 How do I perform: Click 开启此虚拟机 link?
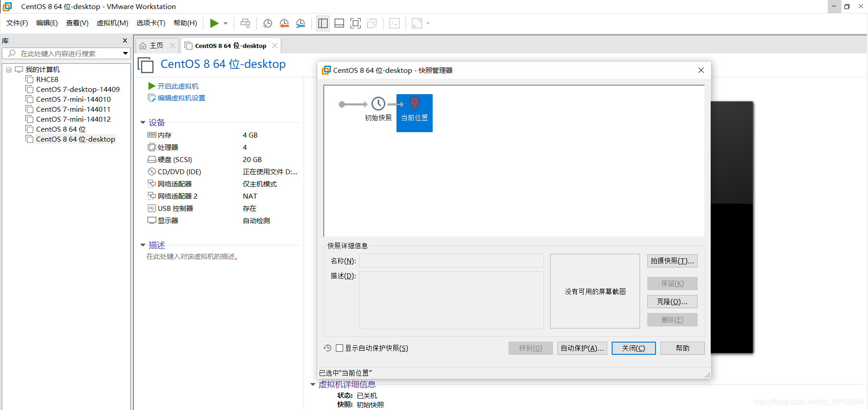pos(178,86)
